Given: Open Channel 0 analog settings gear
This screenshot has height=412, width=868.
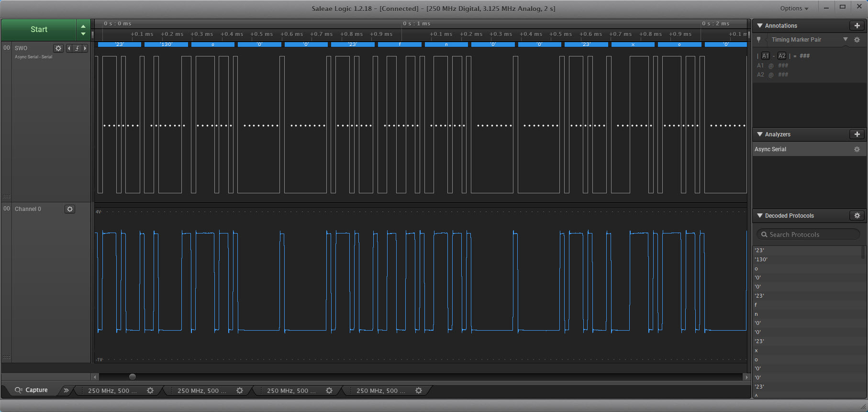Looking at the screenshot, I should click(70, 209).
